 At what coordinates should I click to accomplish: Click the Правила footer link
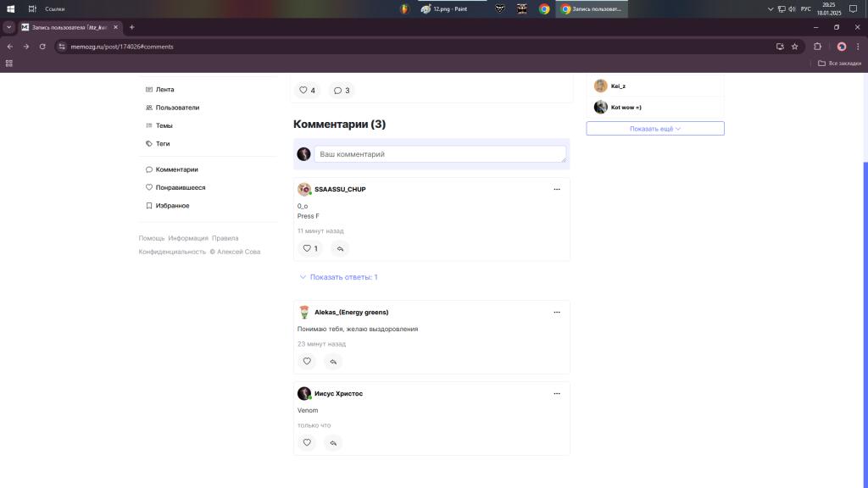pos(225,238)
